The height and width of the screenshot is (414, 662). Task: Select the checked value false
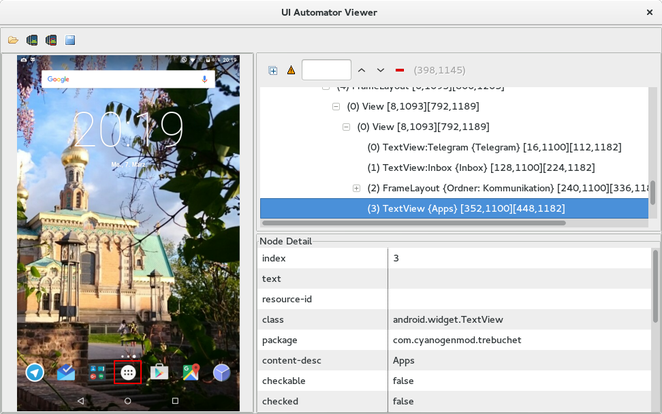(x=403, y=401)
